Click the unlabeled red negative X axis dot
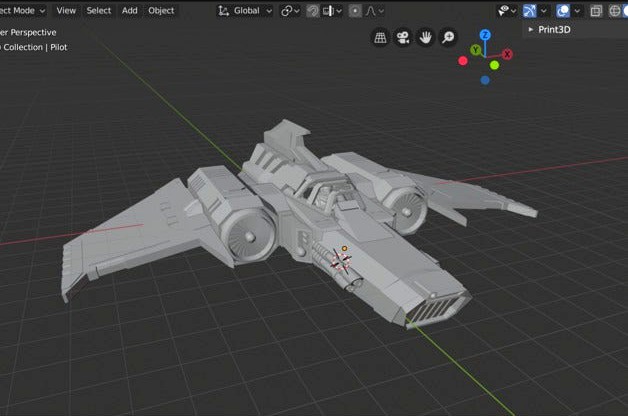628x416 pixels. pos(463,61)
